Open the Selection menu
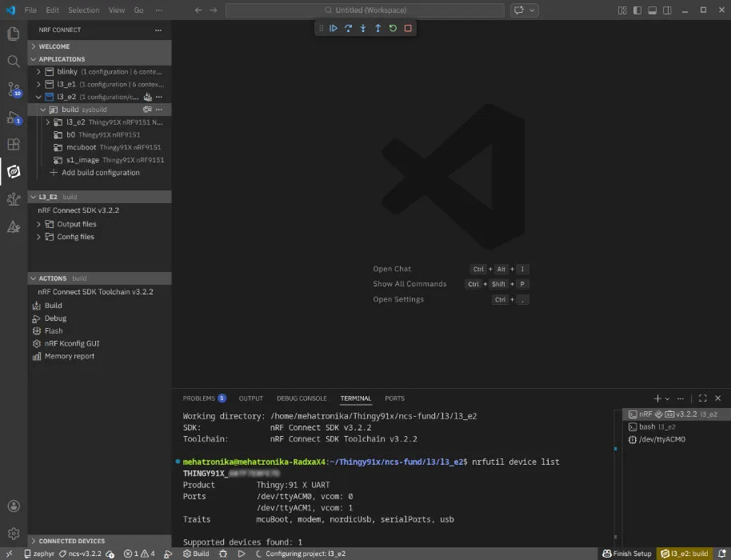This screenshot has height=560, width=731. pyautogui.click(x=83, y=10)
